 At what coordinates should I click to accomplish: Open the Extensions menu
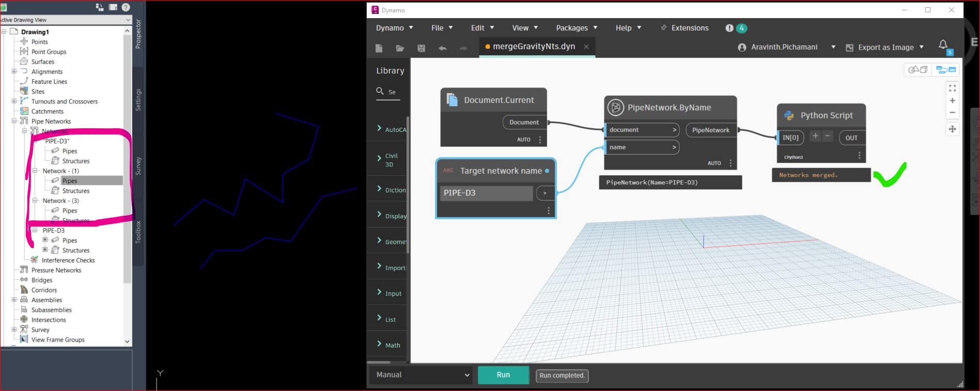(685, 28)
